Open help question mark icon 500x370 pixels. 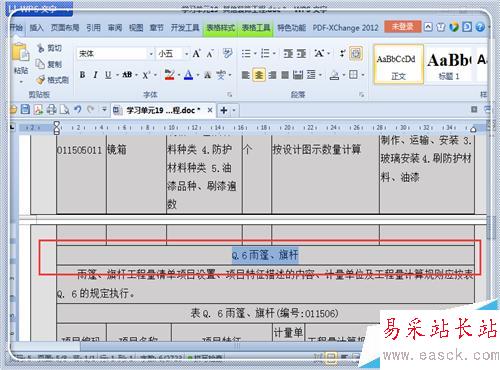[x=480, y=27]
